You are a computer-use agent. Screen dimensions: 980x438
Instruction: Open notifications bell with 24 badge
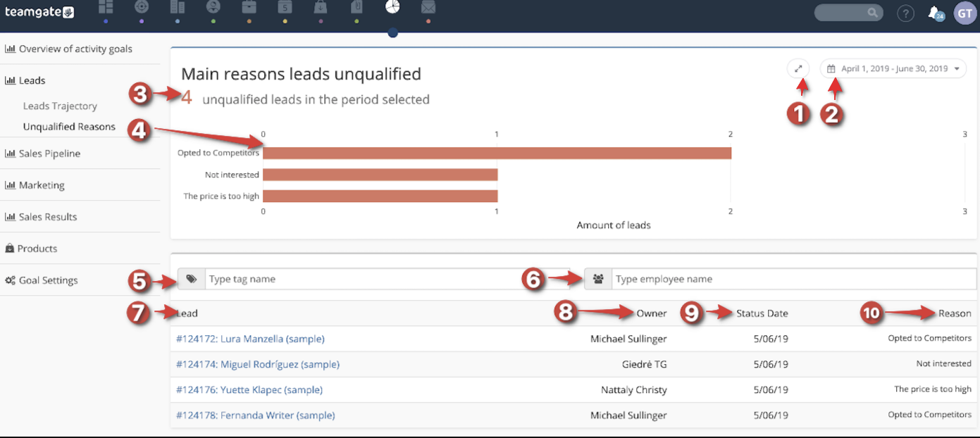click(x=935, y=13)
